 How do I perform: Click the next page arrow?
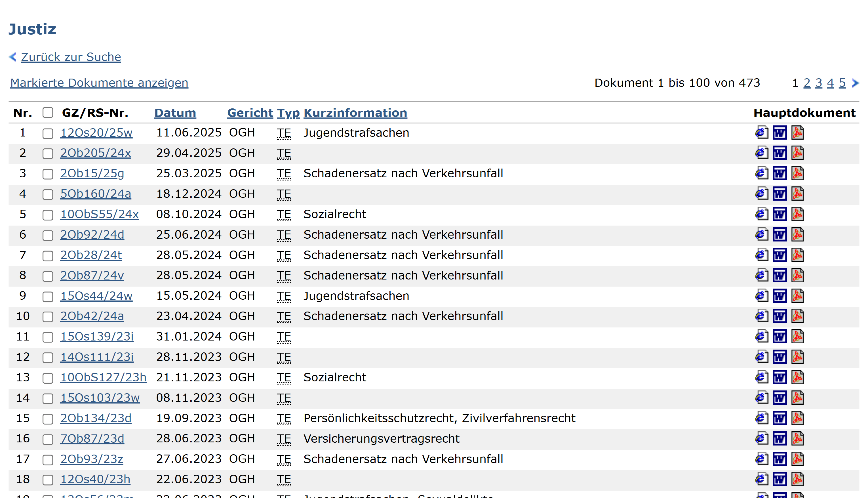click(855, 83)
